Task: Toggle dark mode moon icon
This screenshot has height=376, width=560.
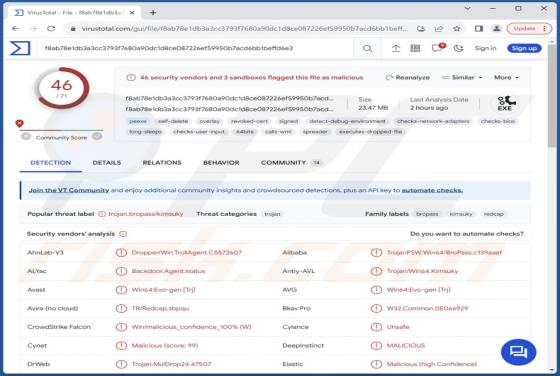Action: [459, 48]
